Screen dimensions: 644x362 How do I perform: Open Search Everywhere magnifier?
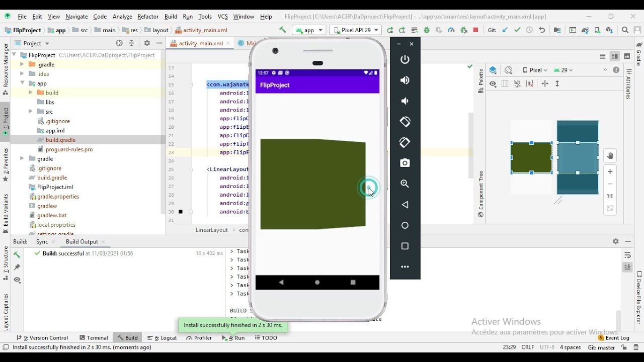pos(625,30)
